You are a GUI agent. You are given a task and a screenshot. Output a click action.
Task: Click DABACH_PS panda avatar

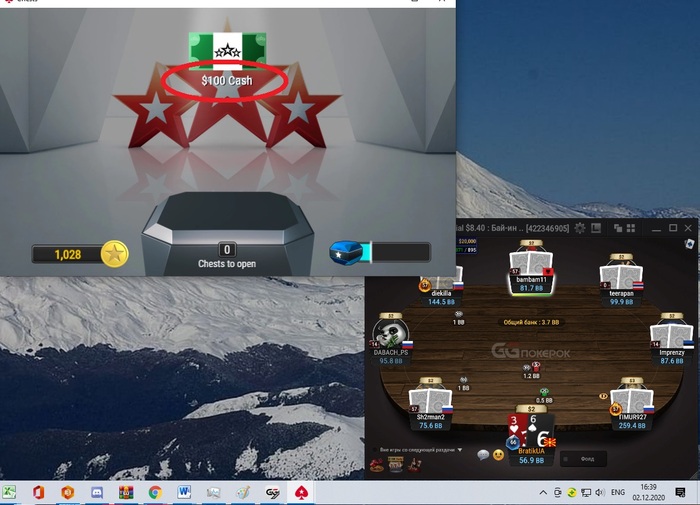(391, 334)
